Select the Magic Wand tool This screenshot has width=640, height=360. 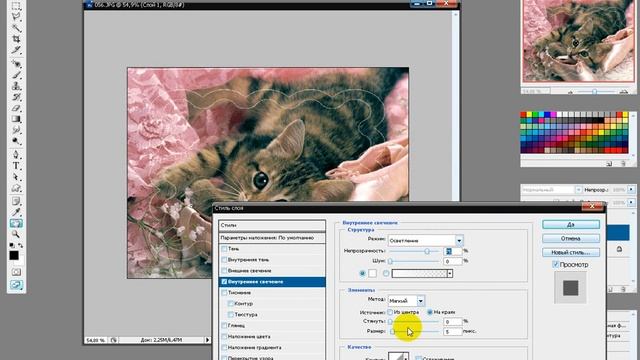[16, 28]
